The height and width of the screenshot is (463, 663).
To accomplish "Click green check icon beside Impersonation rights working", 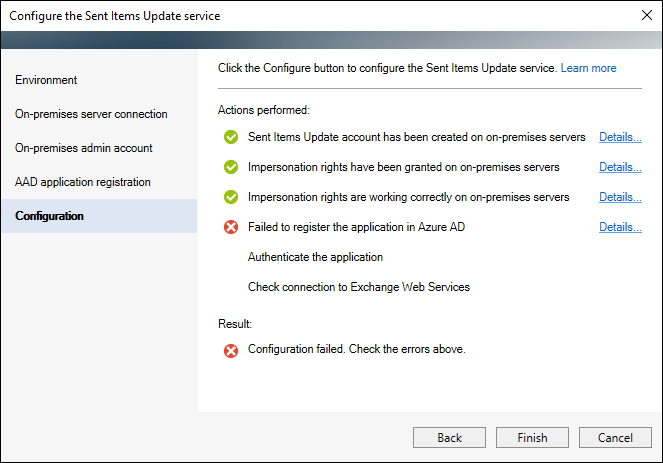I will (x=231, y=197).
